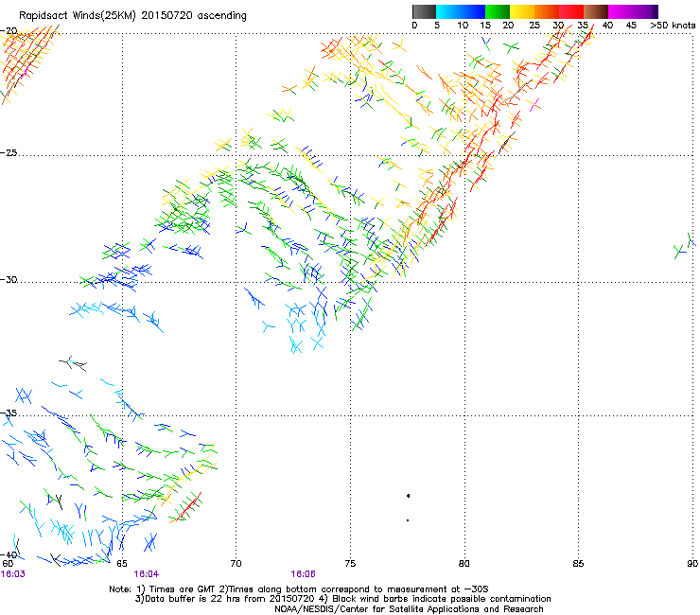Click the '70' longitude axis label

point(236,564)
